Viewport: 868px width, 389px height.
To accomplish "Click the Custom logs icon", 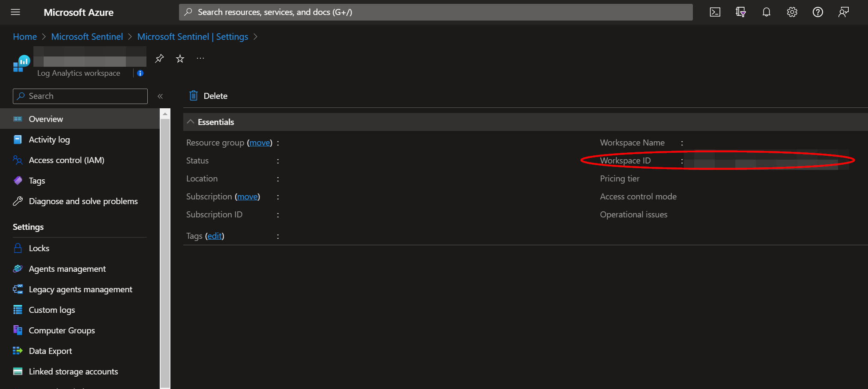I will pos(18,310).
